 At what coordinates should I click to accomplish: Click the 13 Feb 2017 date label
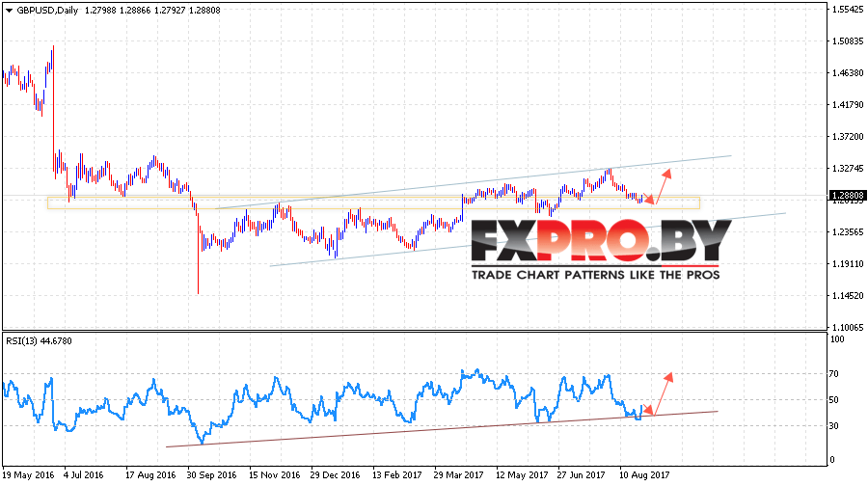coord(397,475)
